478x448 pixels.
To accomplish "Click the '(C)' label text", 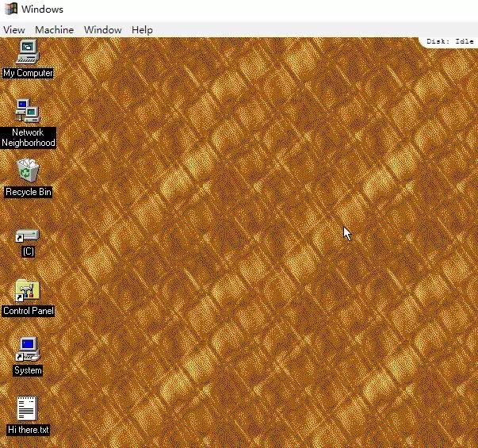I will tap(28, 251).
